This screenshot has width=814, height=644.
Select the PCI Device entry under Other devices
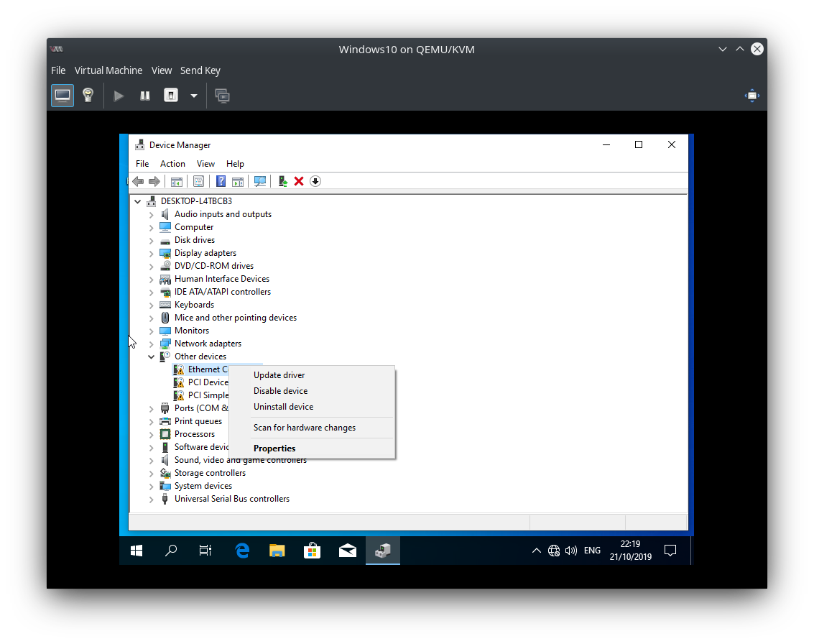pos(208,382)
